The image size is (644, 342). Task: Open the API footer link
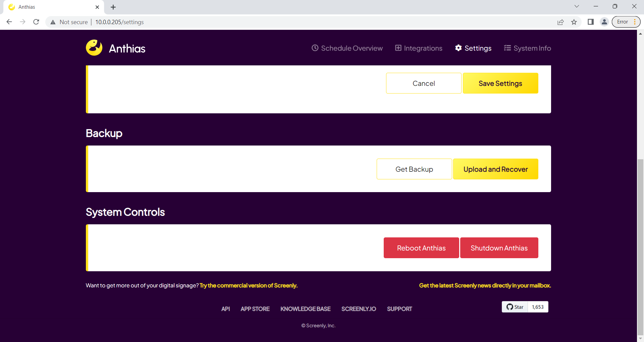tap(225, 309)
